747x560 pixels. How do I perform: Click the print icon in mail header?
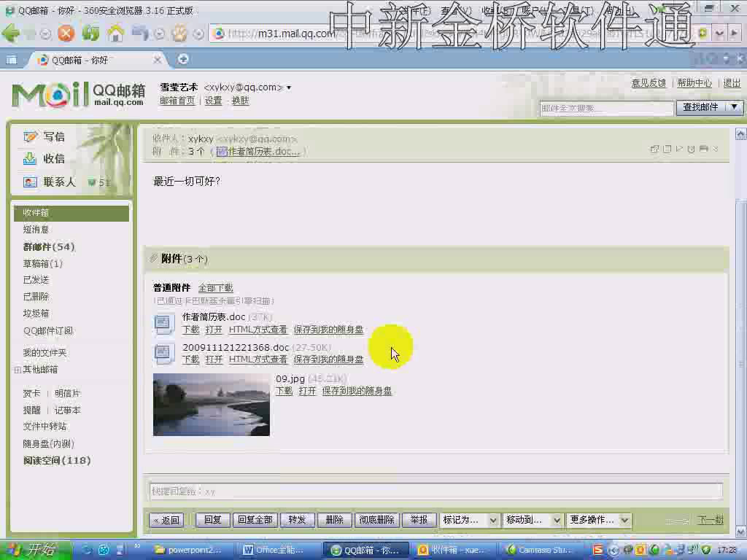pos(704,149)
